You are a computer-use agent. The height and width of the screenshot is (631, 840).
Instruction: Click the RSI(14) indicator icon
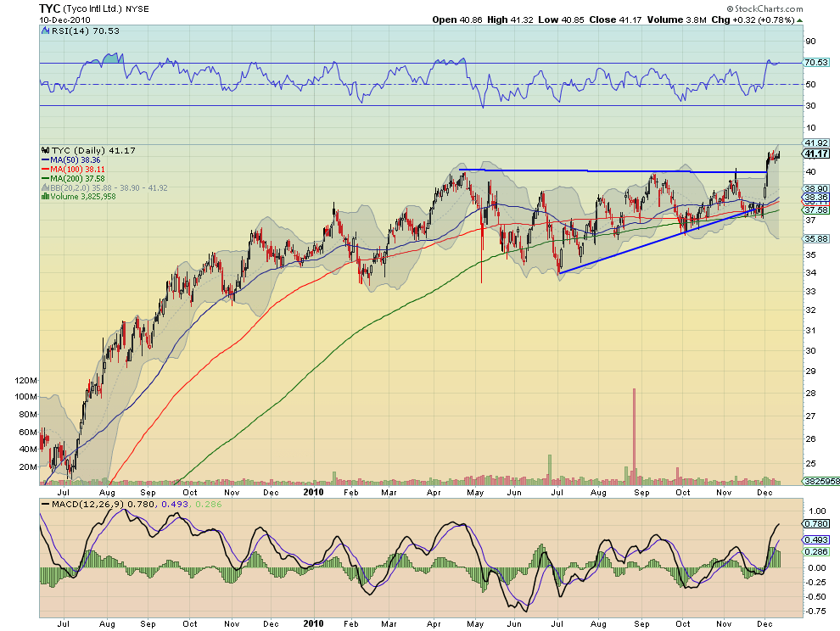coord(46,31)
